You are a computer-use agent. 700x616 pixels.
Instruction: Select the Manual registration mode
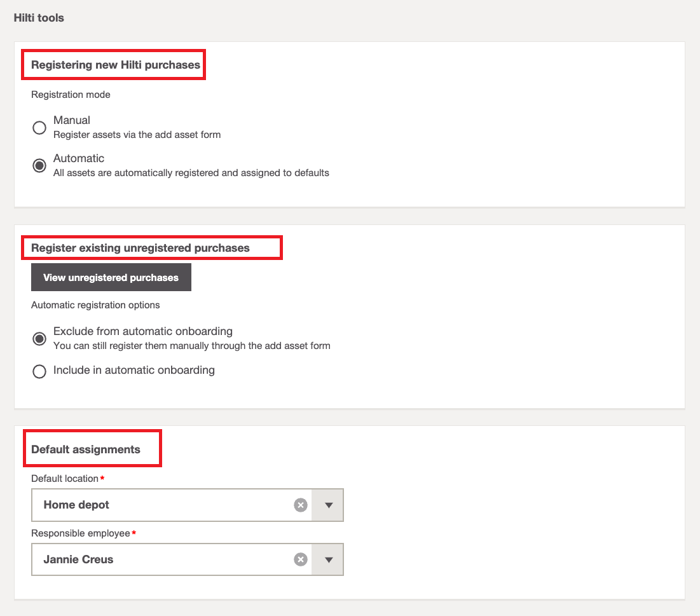(39, 128)
